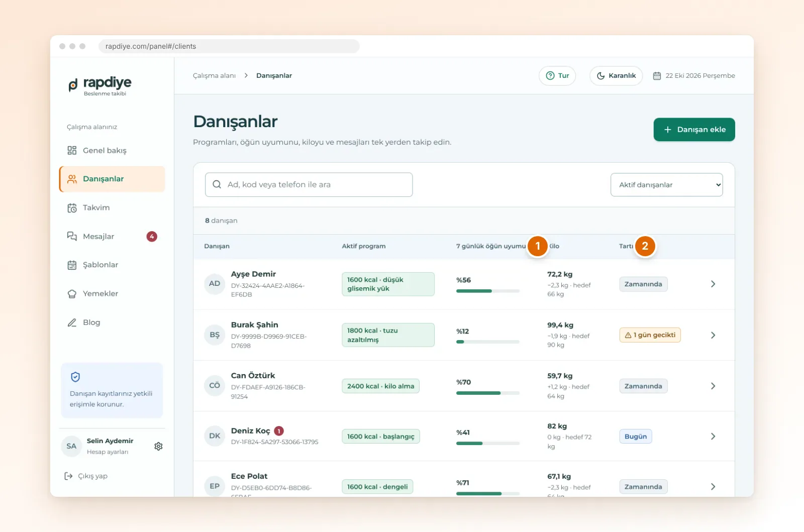
Task: Click the Şablonlar template icon
Action: click(x=72, y=265)
